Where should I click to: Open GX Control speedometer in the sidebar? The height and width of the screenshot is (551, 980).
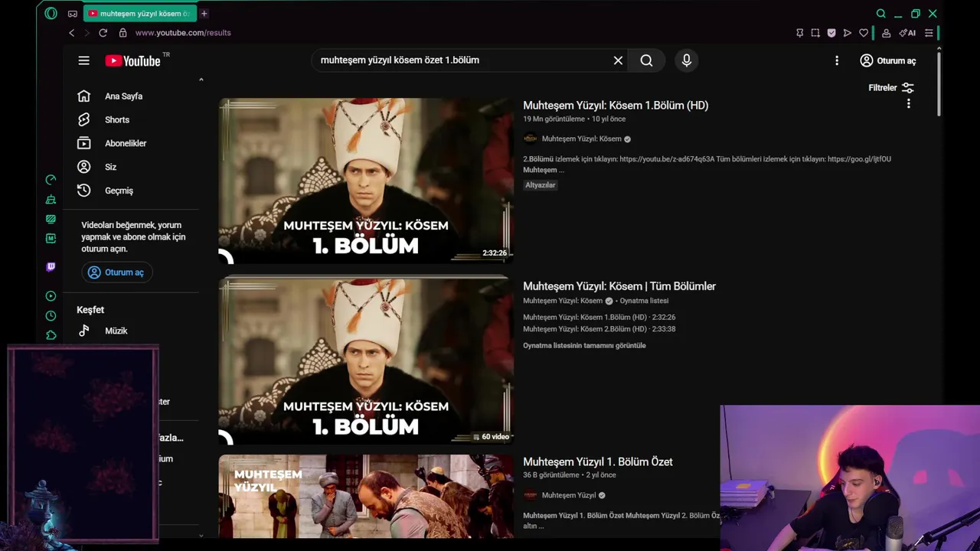51,180
